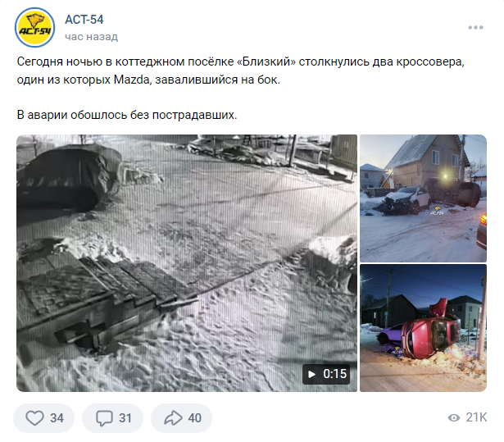Open post via "час назад" timestamp
The image size is (504, 442).
pos(91,37)
